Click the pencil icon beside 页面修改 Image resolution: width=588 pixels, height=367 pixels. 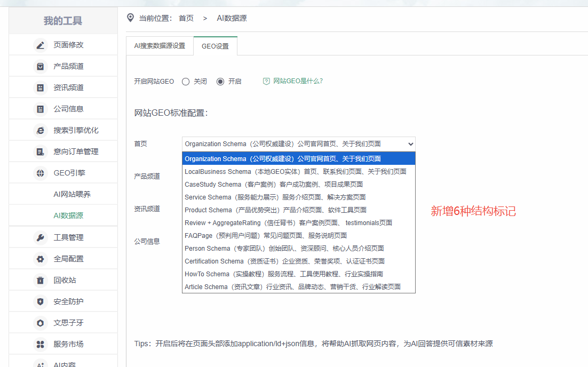[x=41, y=45]
